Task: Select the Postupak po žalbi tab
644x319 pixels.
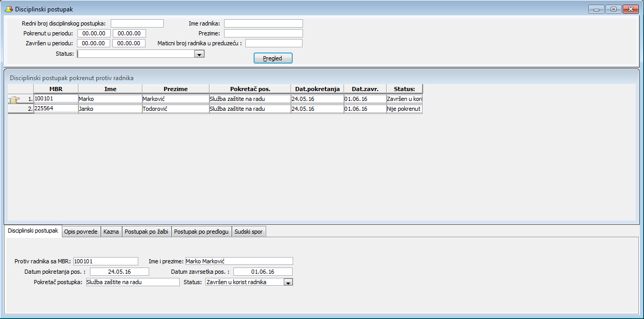Action: point(147,232)
